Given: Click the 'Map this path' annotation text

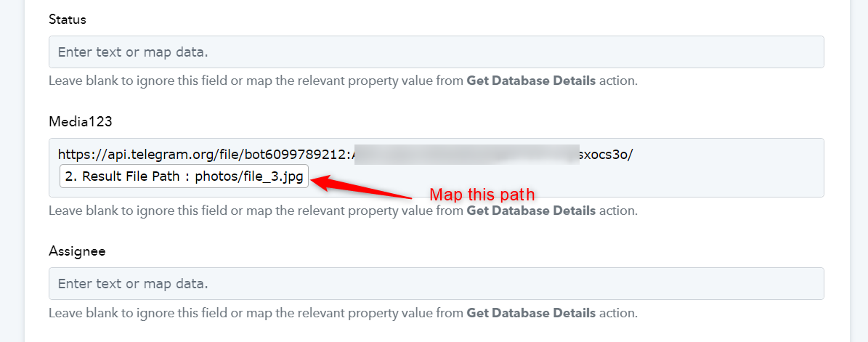Looking at the screenshot, I should (482, 195).
